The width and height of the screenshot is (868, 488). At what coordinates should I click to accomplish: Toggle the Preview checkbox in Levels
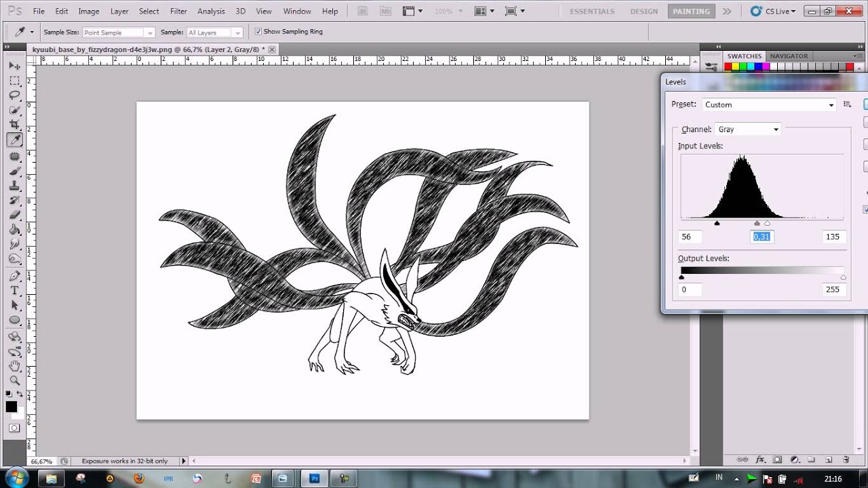point(866,209)
